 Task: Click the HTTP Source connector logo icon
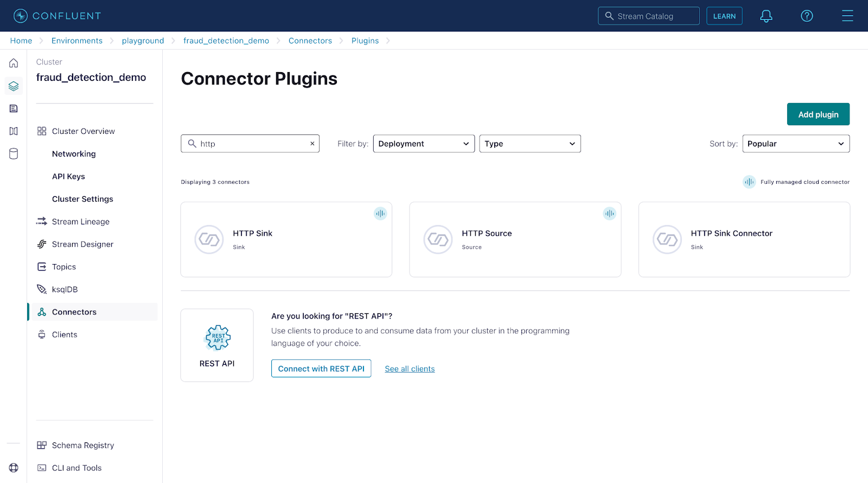pos(438,239)
